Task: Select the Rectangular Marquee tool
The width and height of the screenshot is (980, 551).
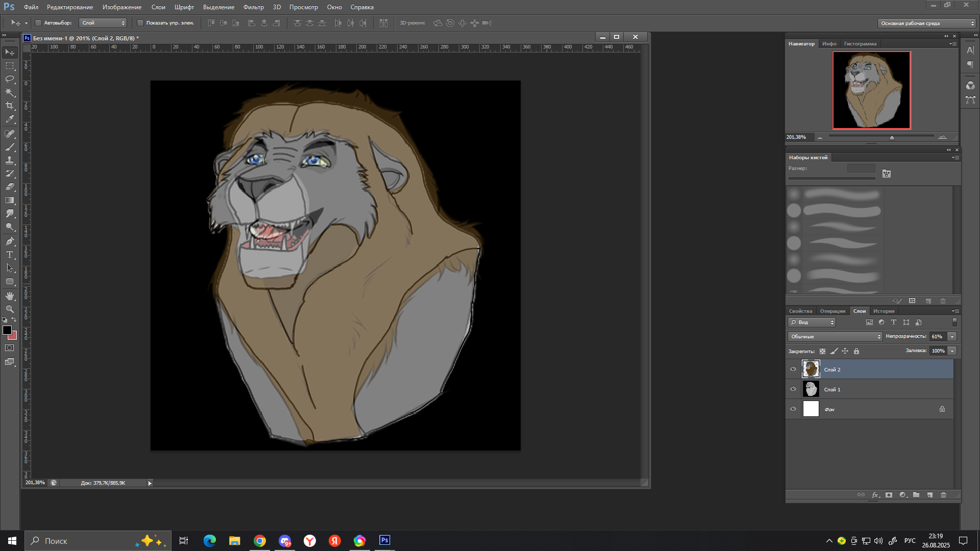Action: 10,66
